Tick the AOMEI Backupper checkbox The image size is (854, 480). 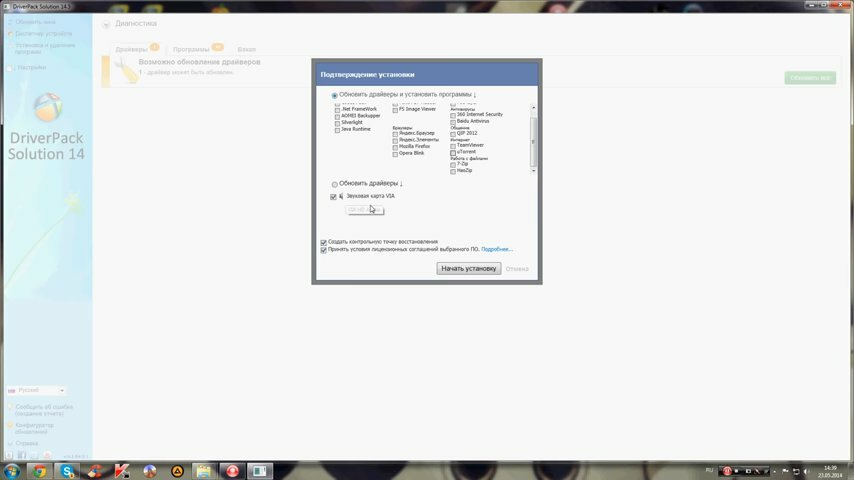337,117
